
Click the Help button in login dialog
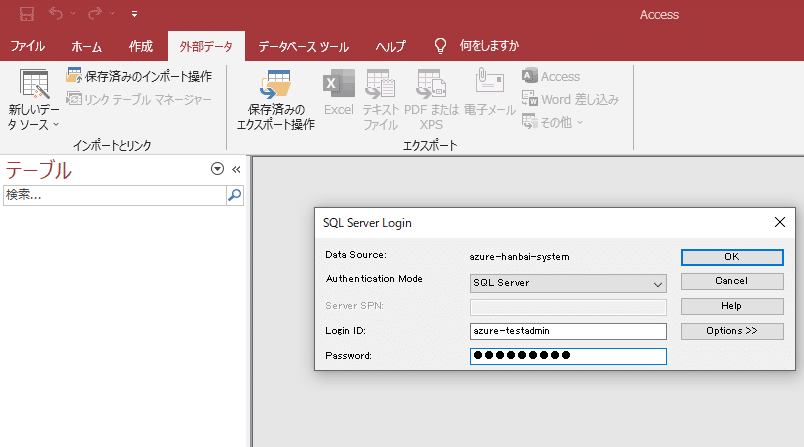point(732,306)
